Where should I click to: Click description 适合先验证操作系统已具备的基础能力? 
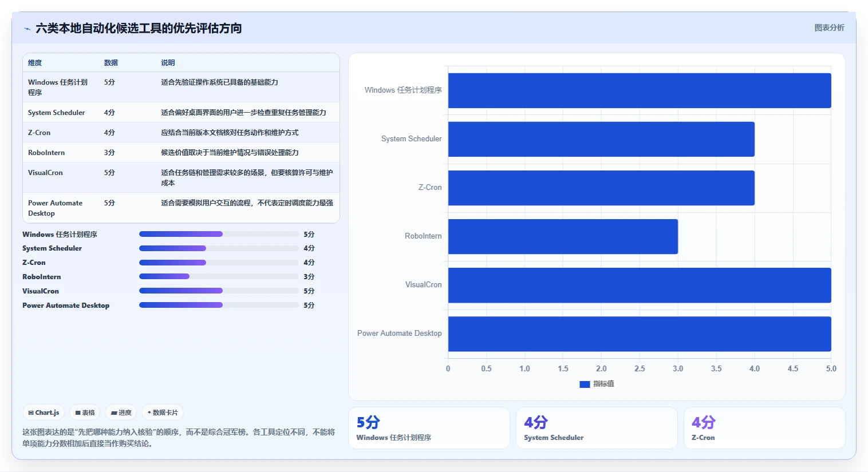(x=219, y=82)
